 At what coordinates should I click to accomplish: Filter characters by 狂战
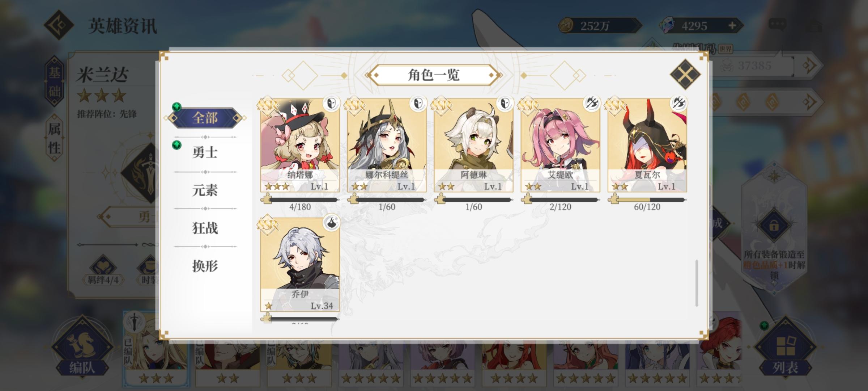(x=205, y=228)
